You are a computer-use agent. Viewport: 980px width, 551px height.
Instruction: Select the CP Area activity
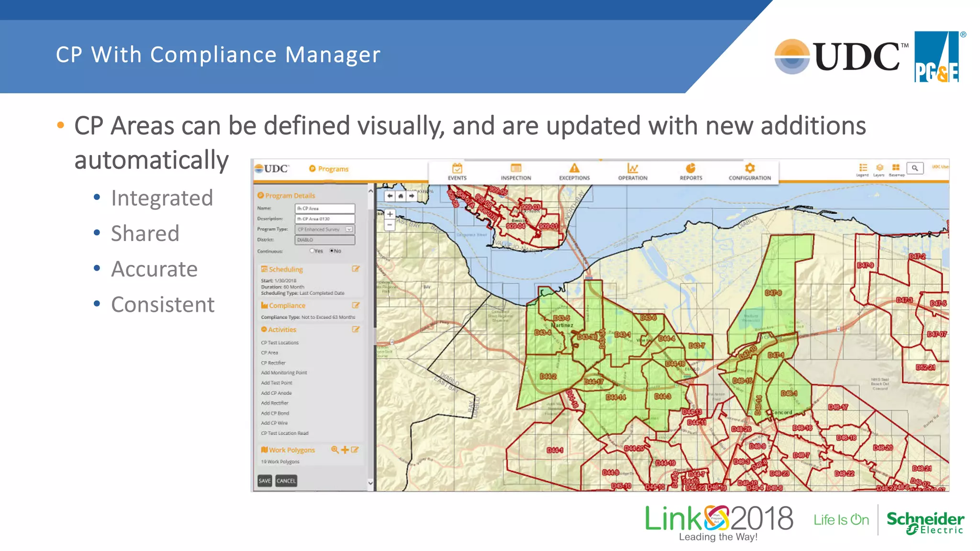tap(269, 353)
